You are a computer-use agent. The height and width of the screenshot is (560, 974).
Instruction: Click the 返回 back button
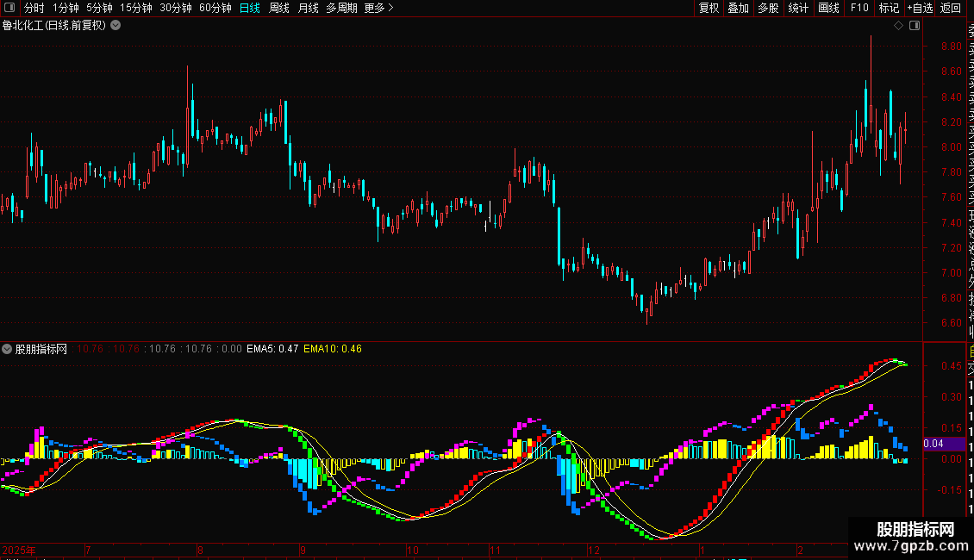click(951, 9)
